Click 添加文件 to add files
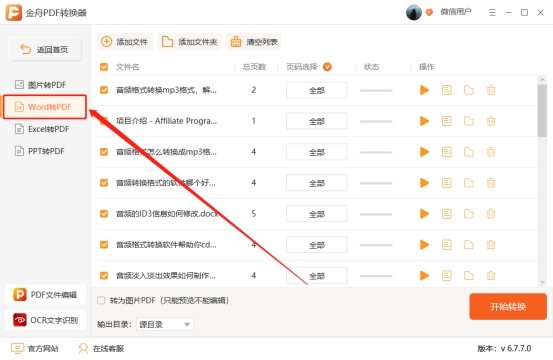 pyautogui.click(x=125, y=42)
